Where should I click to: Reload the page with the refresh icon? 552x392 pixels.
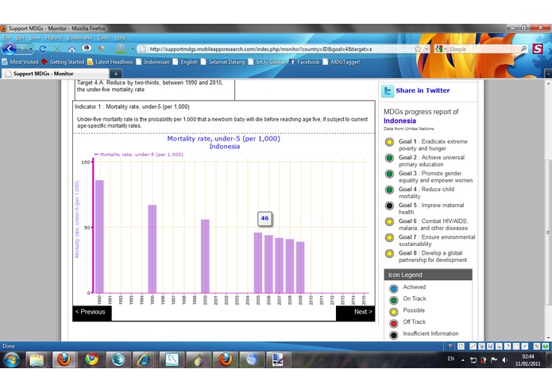click(x=43, y=49)
